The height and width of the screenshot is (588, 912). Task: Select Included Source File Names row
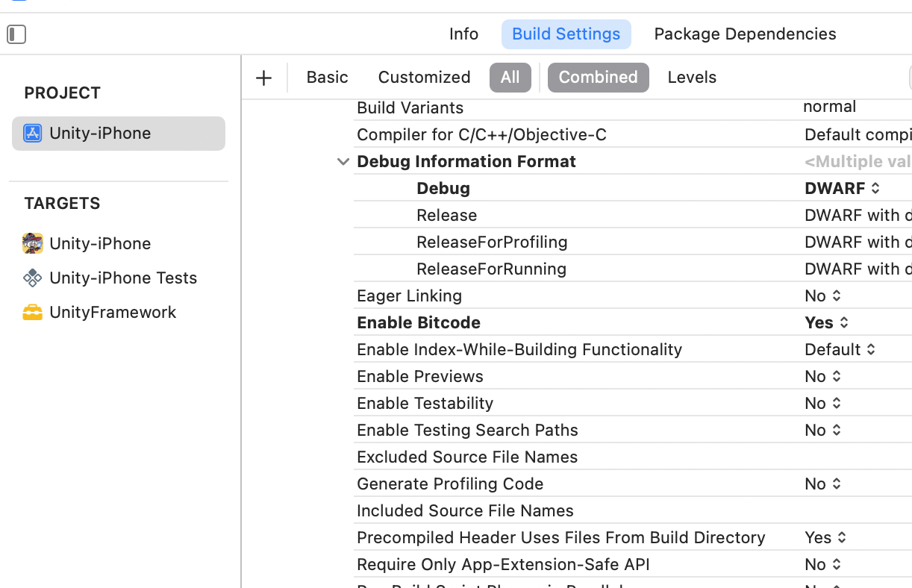tap(633, 510)
